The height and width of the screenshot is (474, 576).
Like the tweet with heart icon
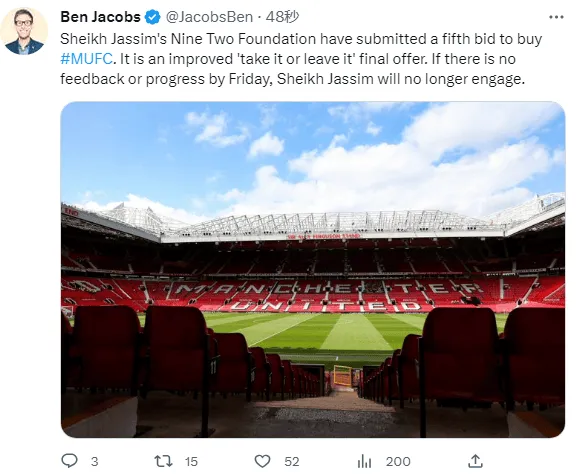coord(262,461)
